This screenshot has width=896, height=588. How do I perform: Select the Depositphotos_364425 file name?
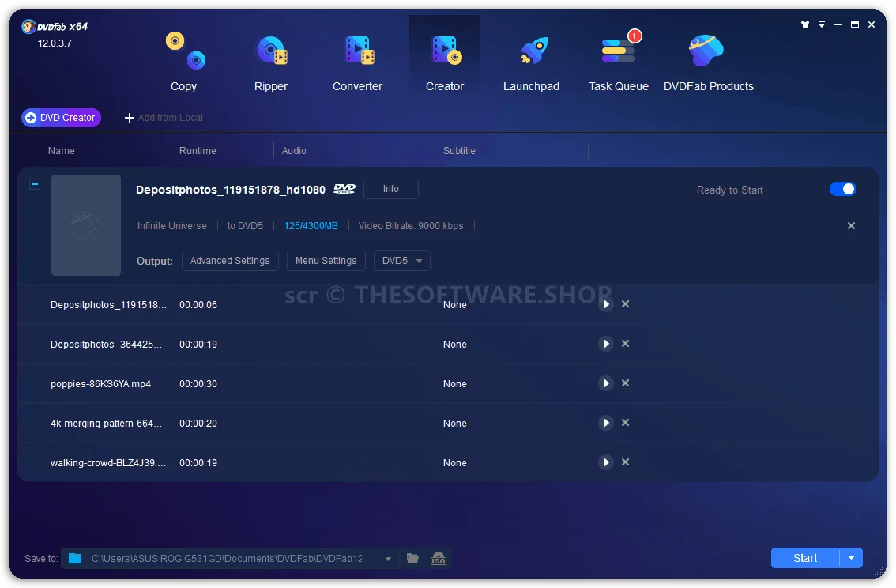point(107,345)
